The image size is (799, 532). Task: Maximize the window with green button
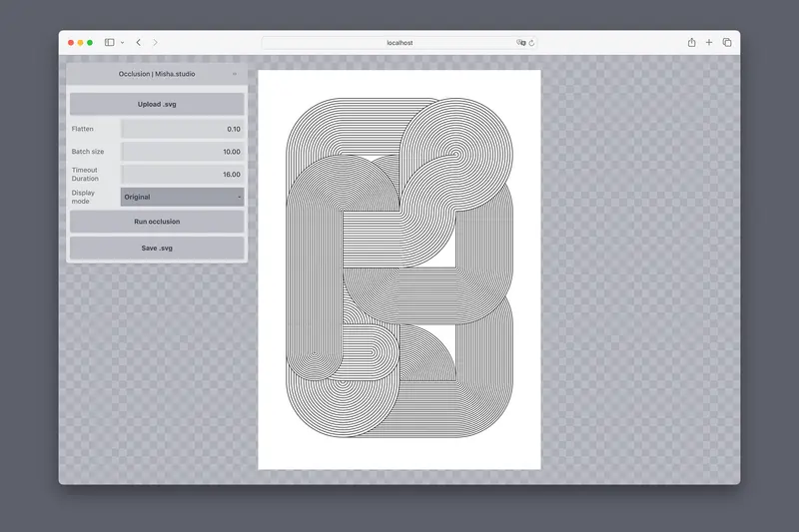click(90, 43)
